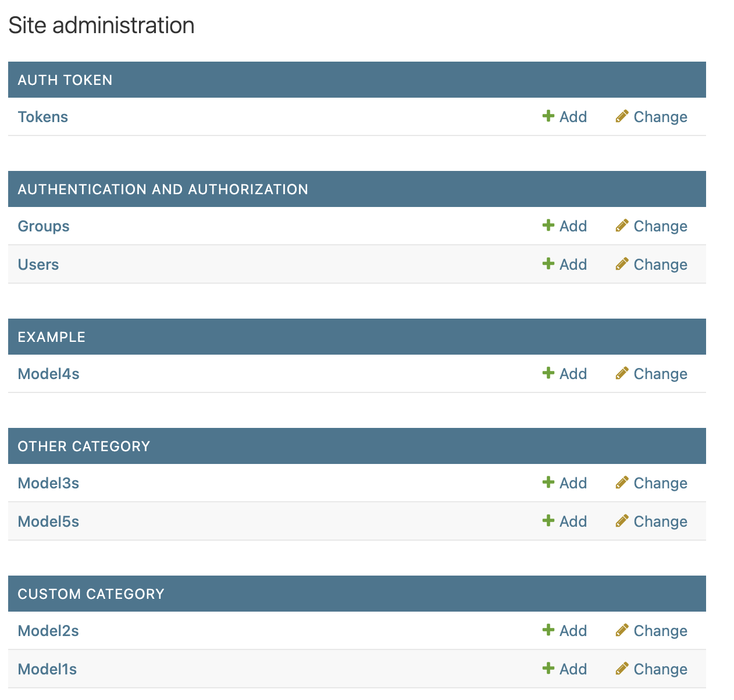Click the Change link for Model1s
The image size is (734, 700).
pos(660,669)
